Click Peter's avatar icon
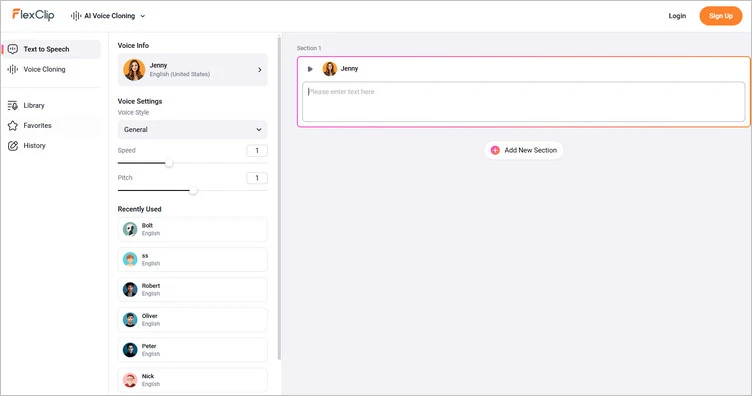 (x=130, y=350)
